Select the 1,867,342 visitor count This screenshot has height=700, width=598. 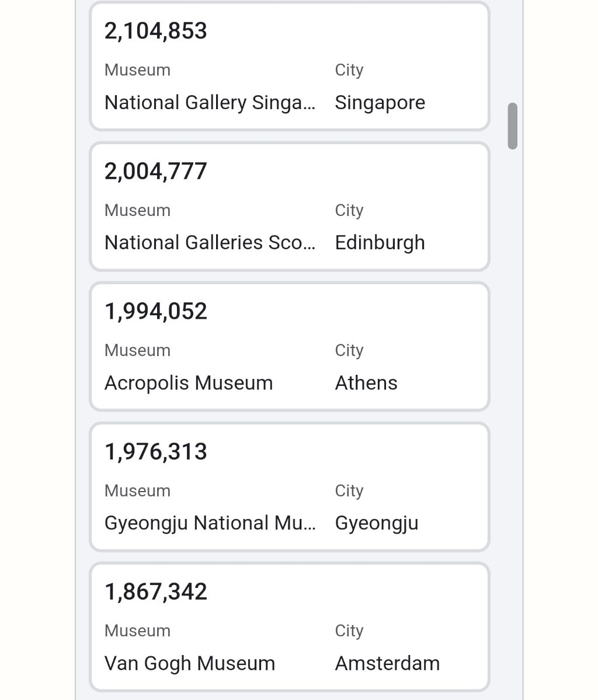pyautogui.click(x=155, y=592)
